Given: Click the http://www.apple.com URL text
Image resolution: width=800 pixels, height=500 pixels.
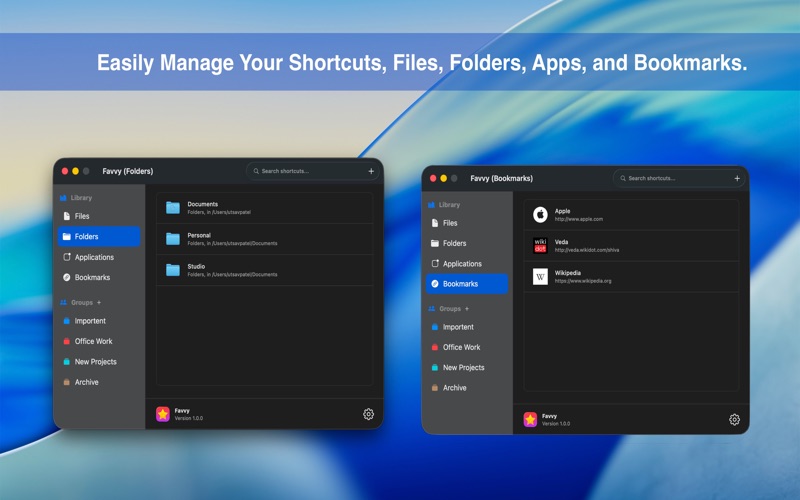Looking at the screenshot, I should click(x=579, y=219).
